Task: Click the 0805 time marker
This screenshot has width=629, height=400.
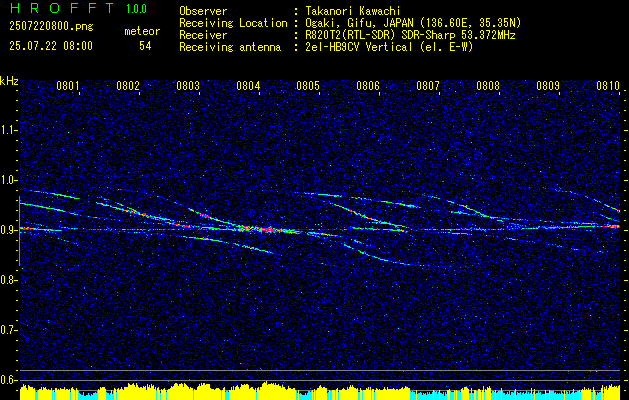Action: tap(308, 86)
